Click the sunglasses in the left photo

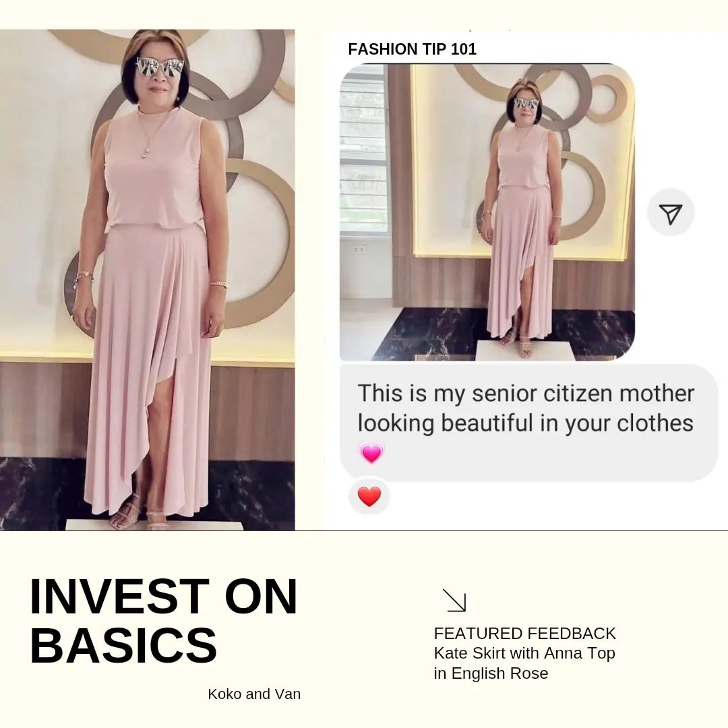pyautogui.click(x=160, y=67)
